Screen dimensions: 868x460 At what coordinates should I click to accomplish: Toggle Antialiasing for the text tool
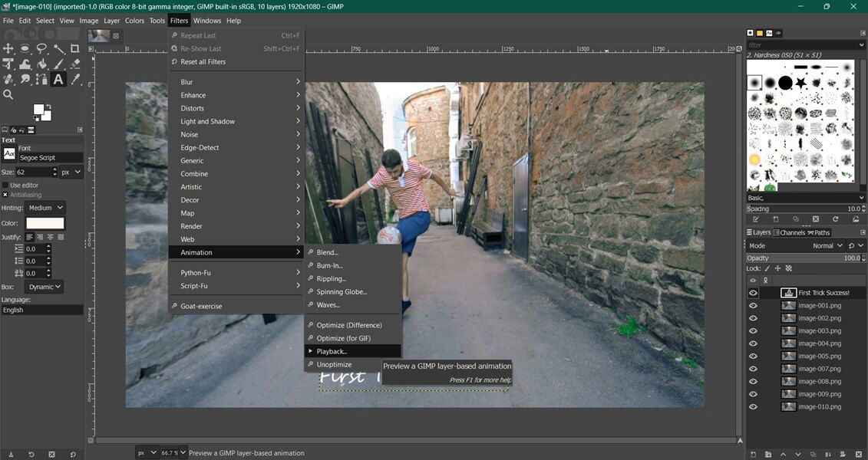[x=6, y=195]
